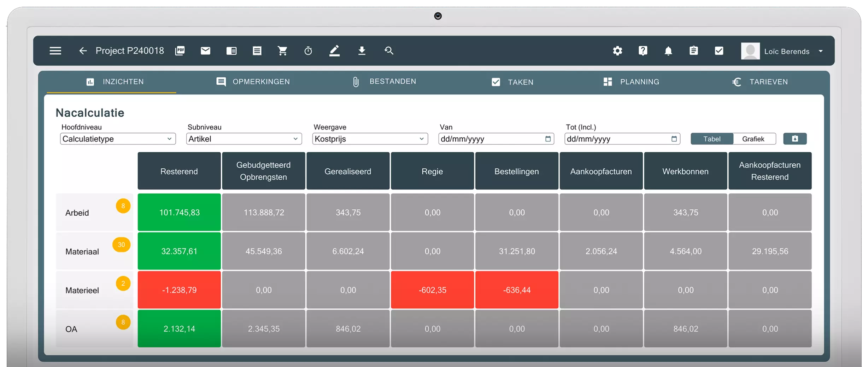Viewport: 868px width, 367px height.
Task: Click the download arrow icon
Action: click(x=362, y=51)
